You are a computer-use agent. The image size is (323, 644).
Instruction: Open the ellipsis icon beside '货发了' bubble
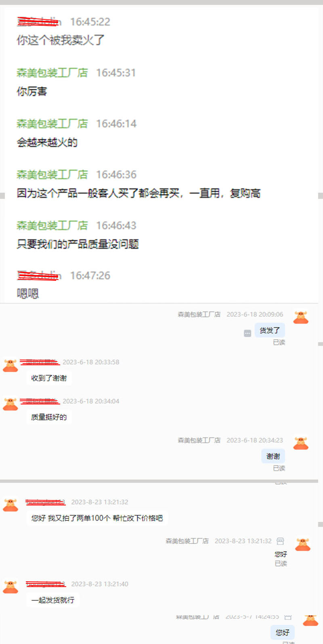[247, 333]
